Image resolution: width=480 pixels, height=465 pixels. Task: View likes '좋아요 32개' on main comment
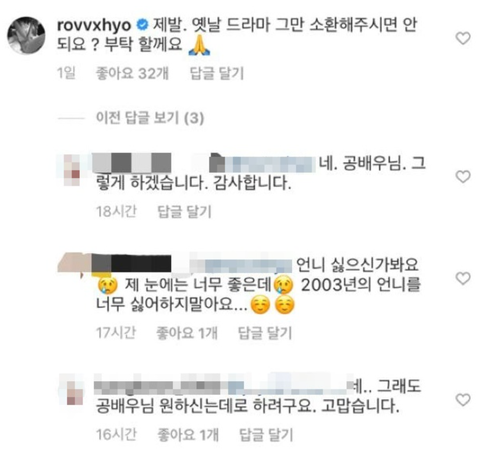pyautogui.click(x=132, y=73)
